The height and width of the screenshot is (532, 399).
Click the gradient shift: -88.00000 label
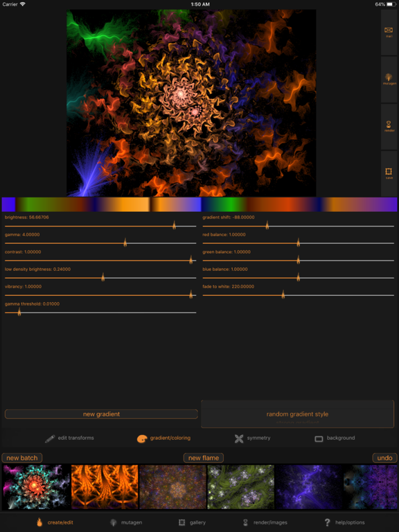[229, 217]
